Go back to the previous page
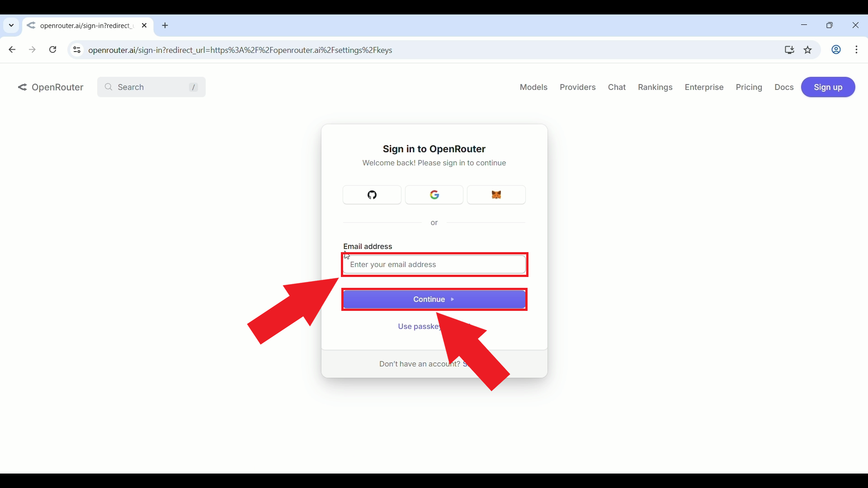 12,50
